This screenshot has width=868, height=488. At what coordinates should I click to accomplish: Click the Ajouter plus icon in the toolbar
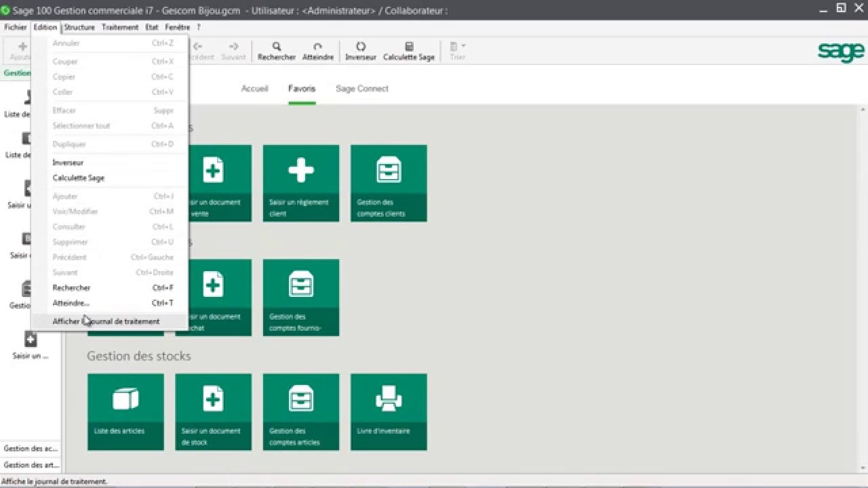pos(22,47)
